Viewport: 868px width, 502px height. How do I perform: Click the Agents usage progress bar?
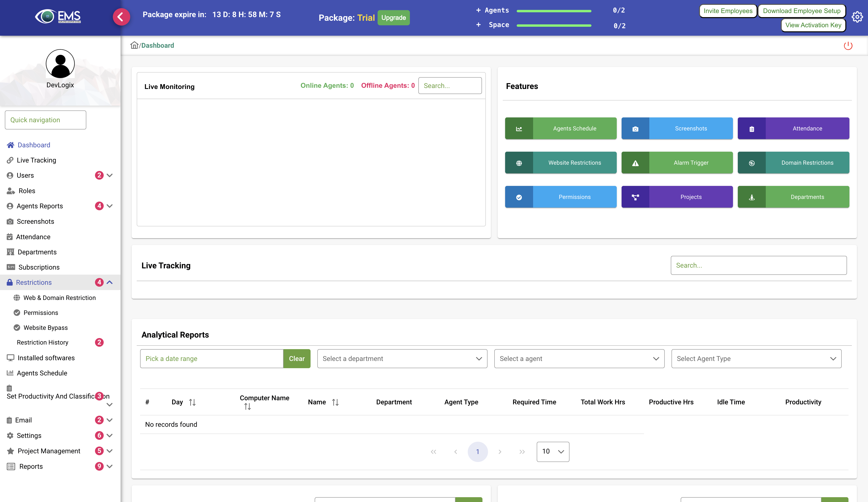[554, 11]
